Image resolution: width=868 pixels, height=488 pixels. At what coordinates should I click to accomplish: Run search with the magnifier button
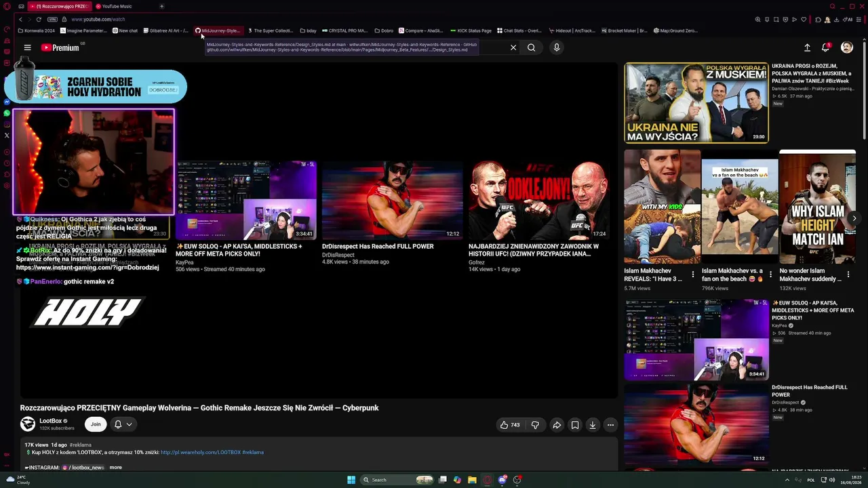(x=532, y=47)
